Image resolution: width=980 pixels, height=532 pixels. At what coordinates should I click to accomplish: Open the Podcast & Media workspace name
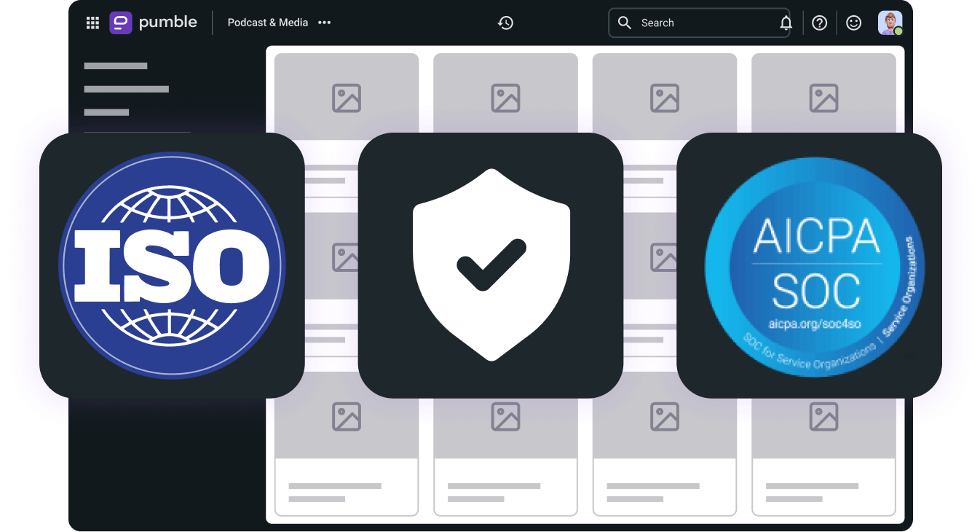pyautogui.click(x=268, y=23)
